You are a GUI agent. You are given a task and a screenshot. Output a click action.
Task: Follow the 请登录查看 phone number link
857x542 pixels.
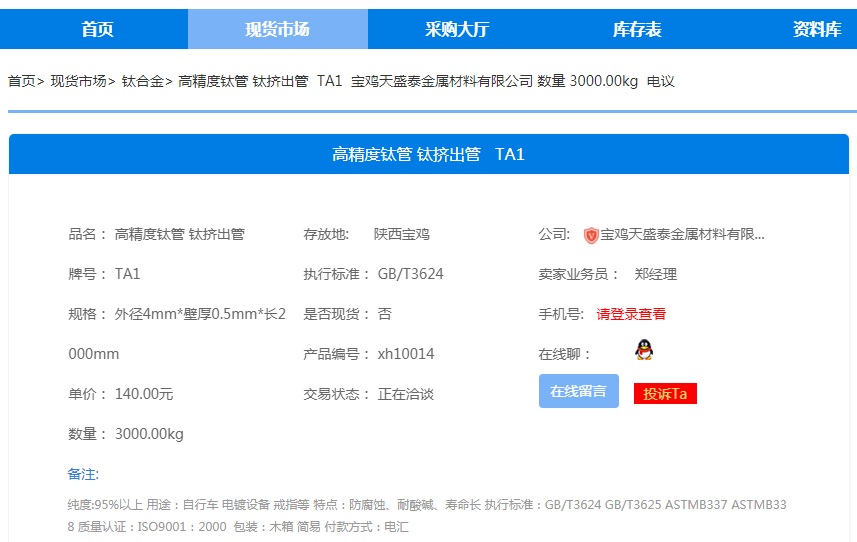click(631, 314)
